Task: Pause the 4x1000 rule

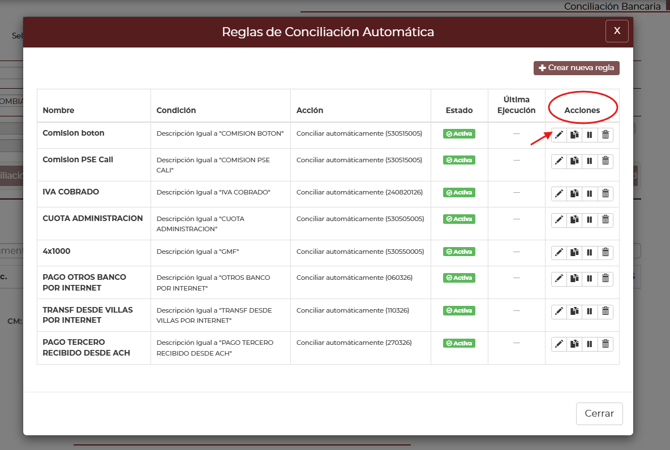Action: [590, 253]
